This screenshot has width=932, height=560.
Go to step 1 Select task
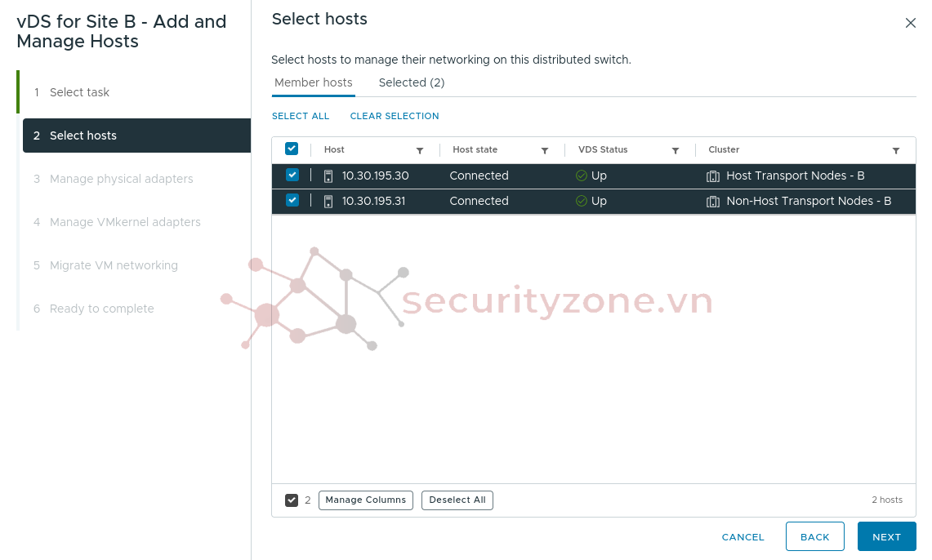(79, 92)
